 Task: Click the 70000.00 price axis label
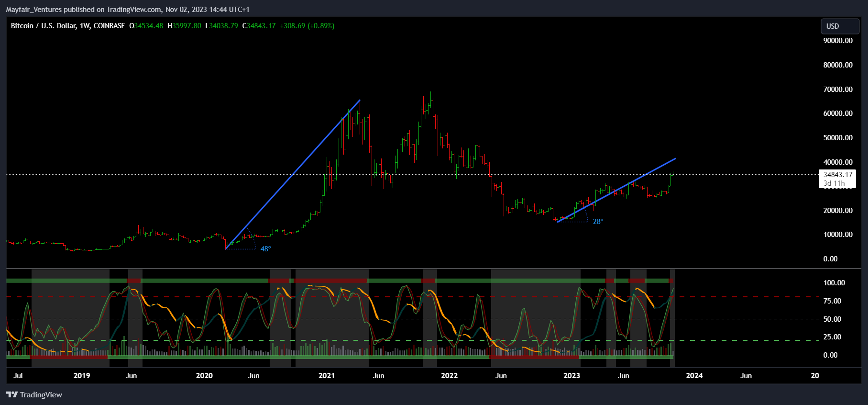point(838,90)
